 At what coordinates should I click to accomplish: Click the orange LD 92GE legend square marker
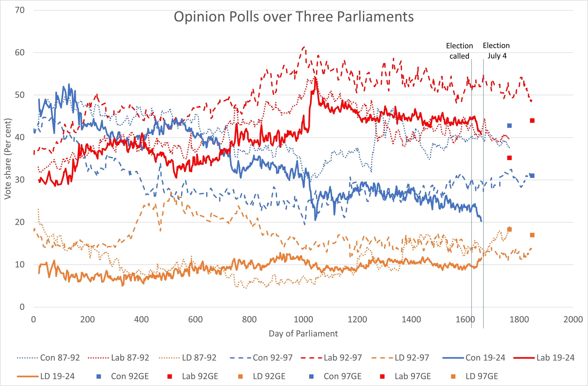(240, 376)
